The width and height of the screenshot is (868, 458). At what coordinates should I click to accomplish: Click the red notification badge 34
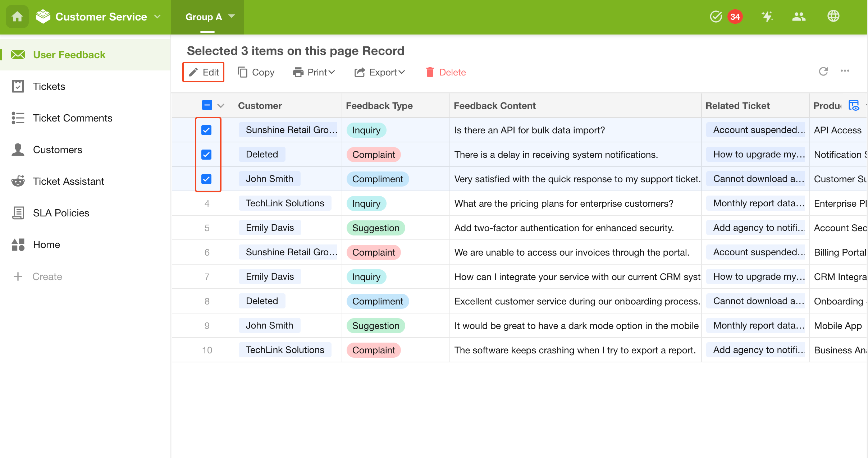(x=735, y=17)
